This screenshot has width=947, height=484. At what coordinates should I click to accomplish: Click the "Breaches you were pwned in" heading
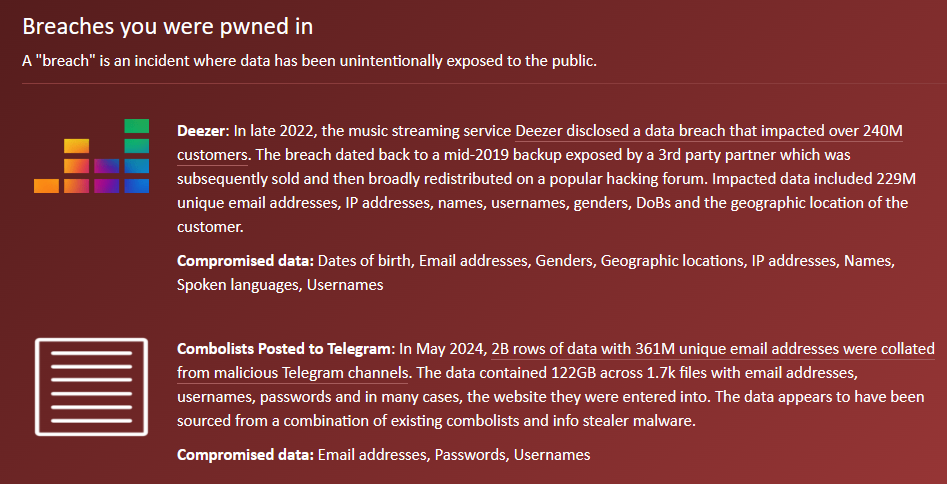click(167, 27)
